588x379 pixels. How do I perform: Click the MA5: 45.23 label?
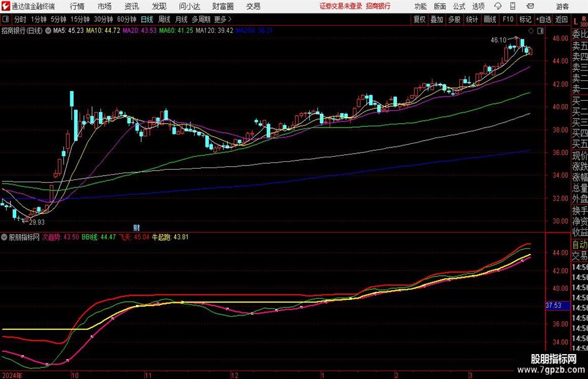(x=68, y=30)
